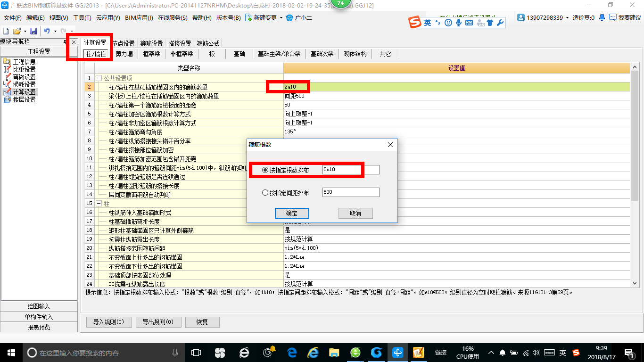Image resolution: width=644 pixels, height=362 pixels.
Task: Click the 导出规则(O) button
Action: coord(157,322)
